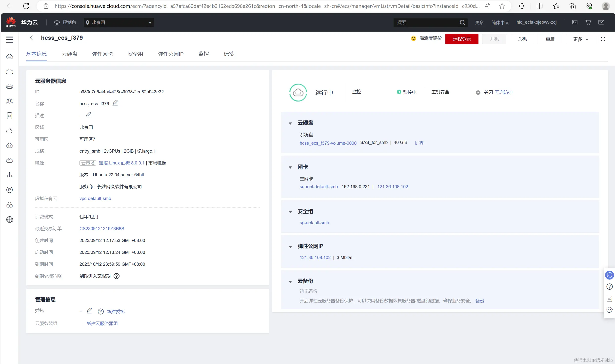The height and width of the screenshot is (364, 615).
Task: Open the 北京四 region dropdown
Action: click(x=119, y=22)
